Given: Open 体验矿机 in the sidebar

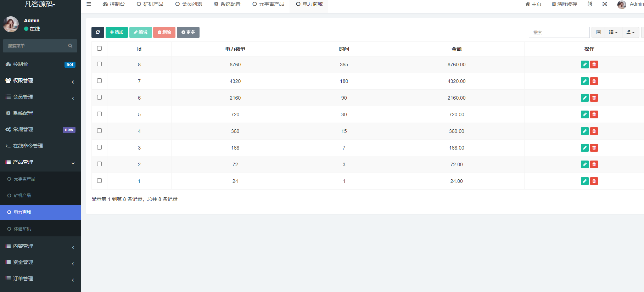Looking at the screenshot, I should coord(22,229).
